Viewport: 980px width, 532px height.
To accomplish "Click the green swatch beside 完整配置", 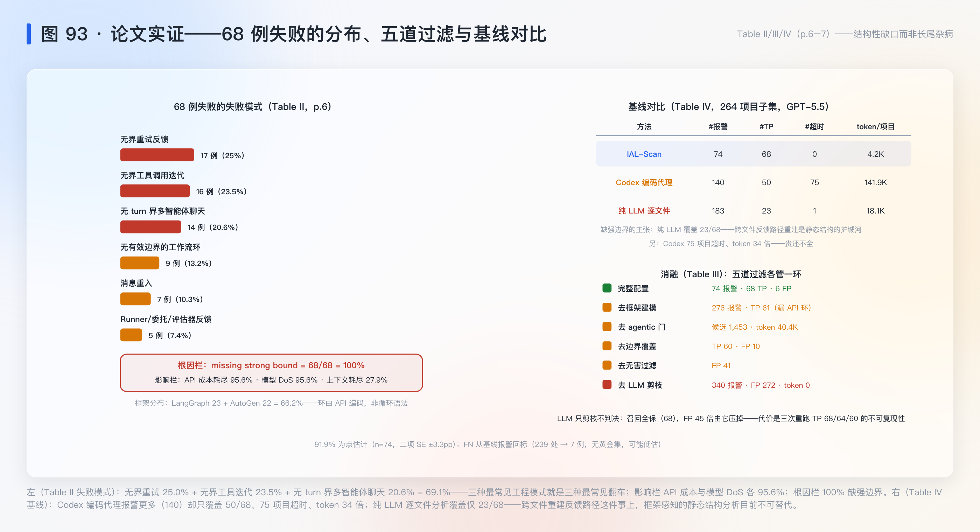I will coord(607,288).
